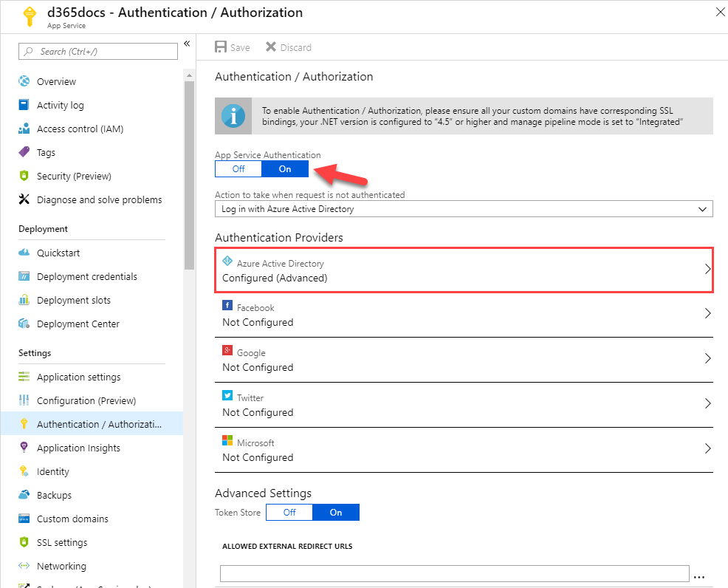Select Custom domains in sidebar menu
The height and width of the screenshot is (588, 728).
coord(72,519)
